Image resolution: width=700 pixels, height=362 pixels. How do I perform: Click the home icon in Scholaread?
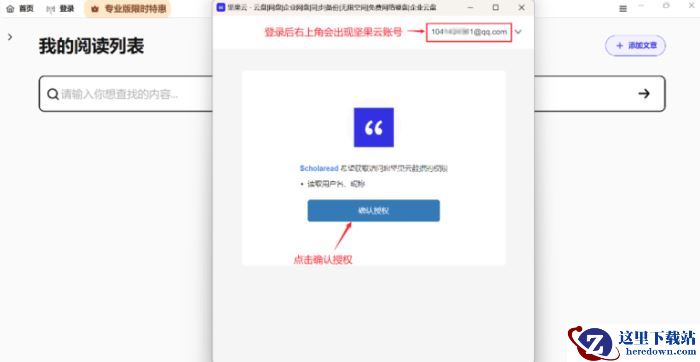coord(10,8)
